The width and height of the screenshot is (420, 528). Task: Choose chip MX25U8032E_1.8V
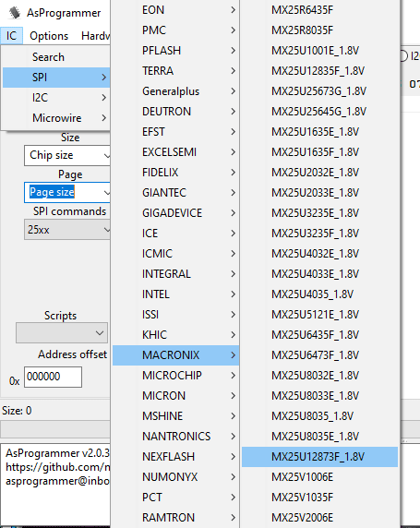pyautogui.click(x=319, y=375)
